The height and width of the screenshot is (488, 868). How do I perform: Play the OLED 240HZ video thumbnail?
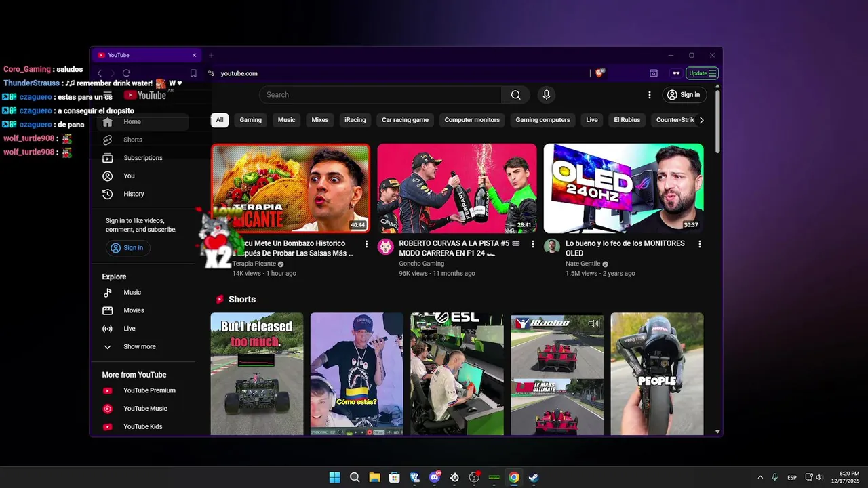[623, 188]
